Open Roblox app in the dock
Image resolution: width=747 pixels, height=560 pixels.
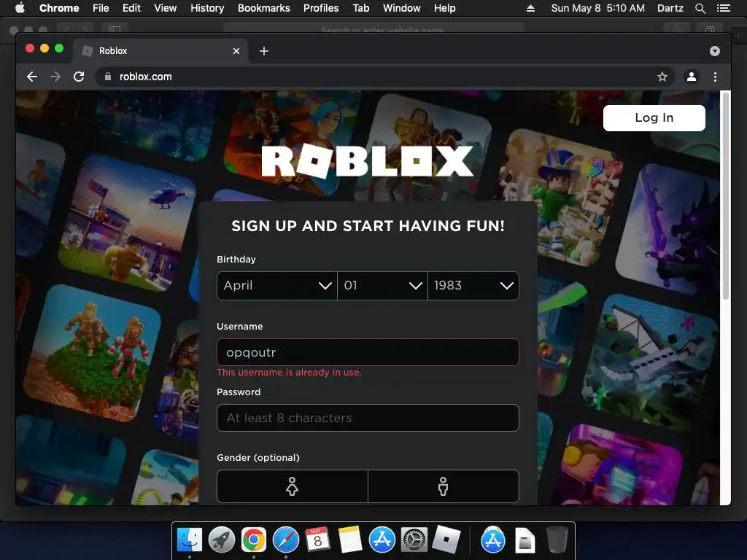(x=446, y=540)
